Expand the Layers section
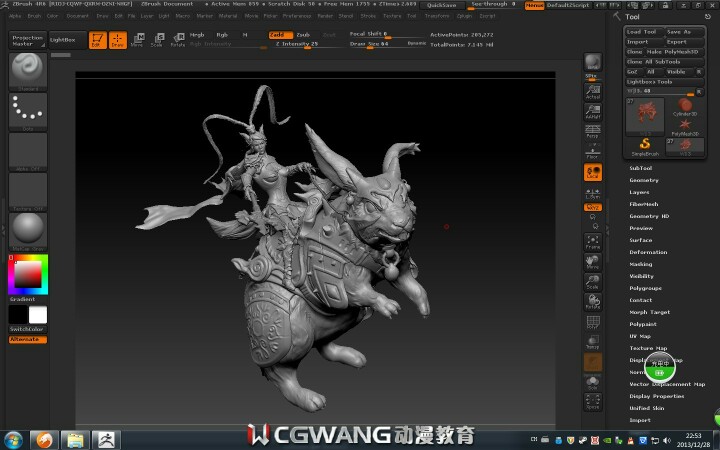Screen dimensions: 720x450 (639, 192)
